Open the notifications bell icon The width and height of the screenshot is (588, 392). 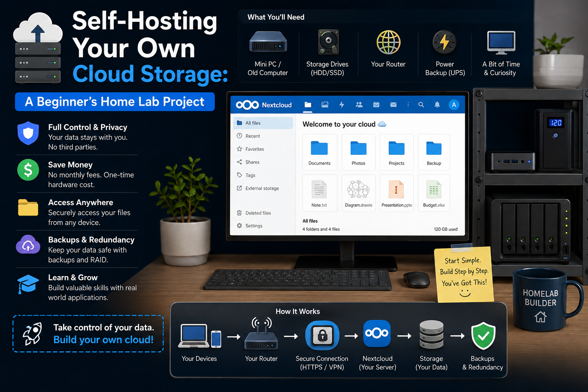pos(437,105)
